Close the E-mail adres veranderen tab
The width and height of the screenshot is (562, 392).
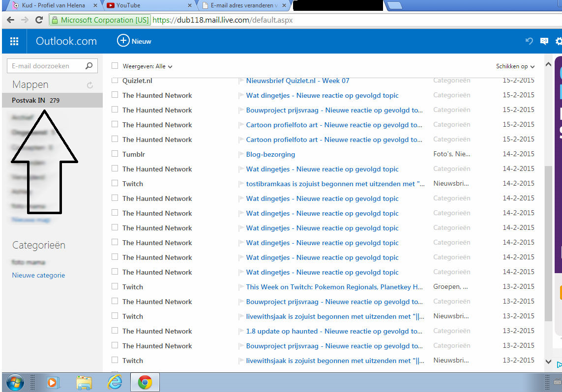[x=284, y=5]
